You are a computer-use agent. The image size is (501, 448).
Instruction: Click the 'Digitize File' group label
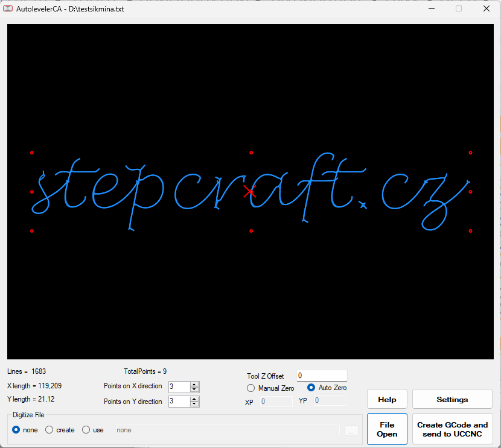(28, 415)
